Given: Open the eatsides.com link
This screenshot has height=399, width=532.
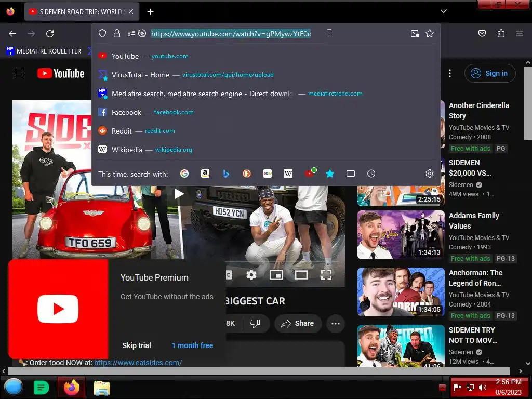Looking at the screenshot, I should point(138,363).
